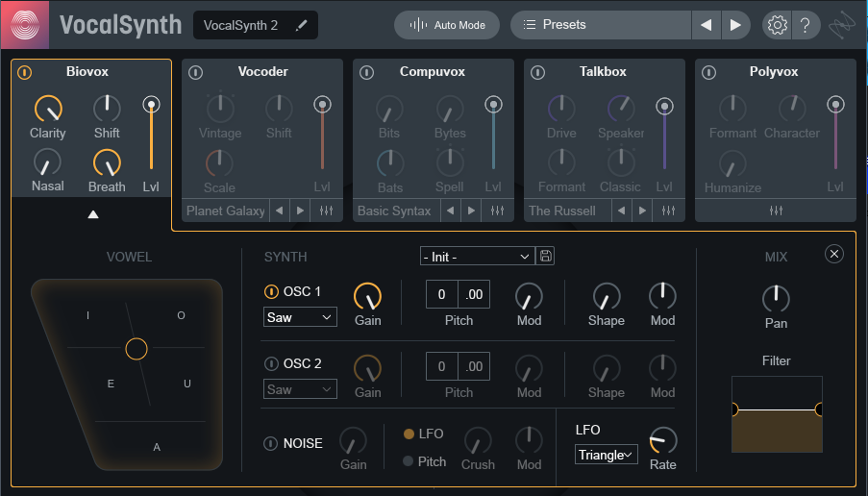Open the settings gear
The image size is (868, 496).
coord(778,25)
